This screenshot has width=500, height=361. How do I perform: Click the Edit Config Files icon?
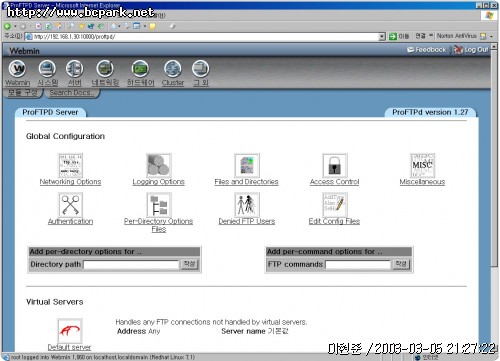335,205
